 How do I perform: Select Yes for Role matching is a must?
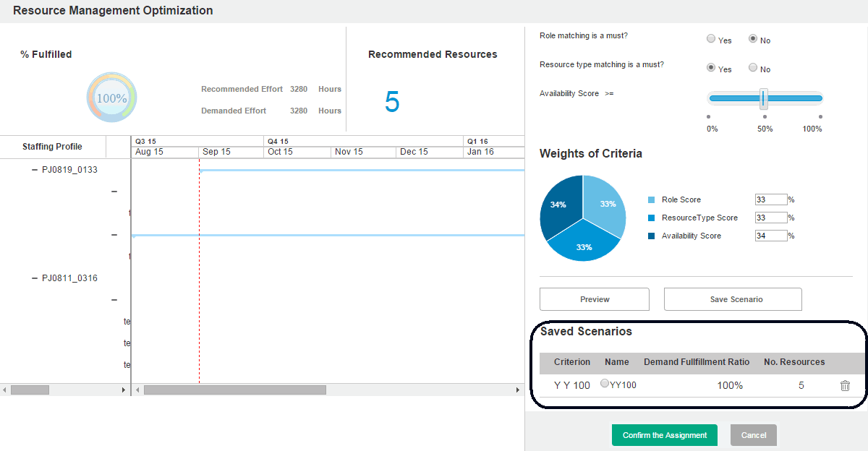711,39
